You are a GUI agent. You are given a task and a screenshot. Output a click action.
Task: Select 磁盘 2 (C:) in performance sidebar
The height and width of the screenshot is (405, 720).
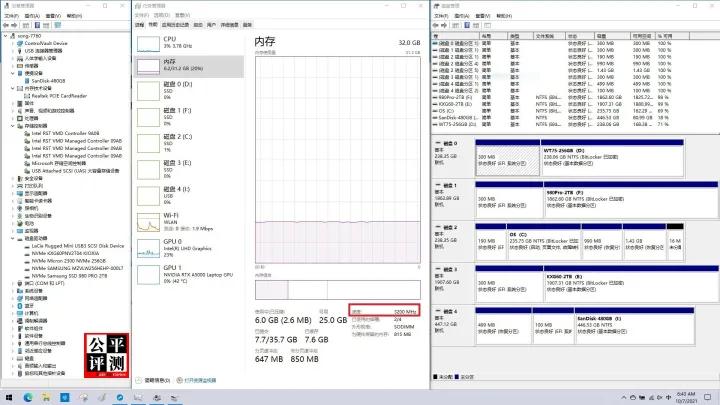tap(188, 143)
